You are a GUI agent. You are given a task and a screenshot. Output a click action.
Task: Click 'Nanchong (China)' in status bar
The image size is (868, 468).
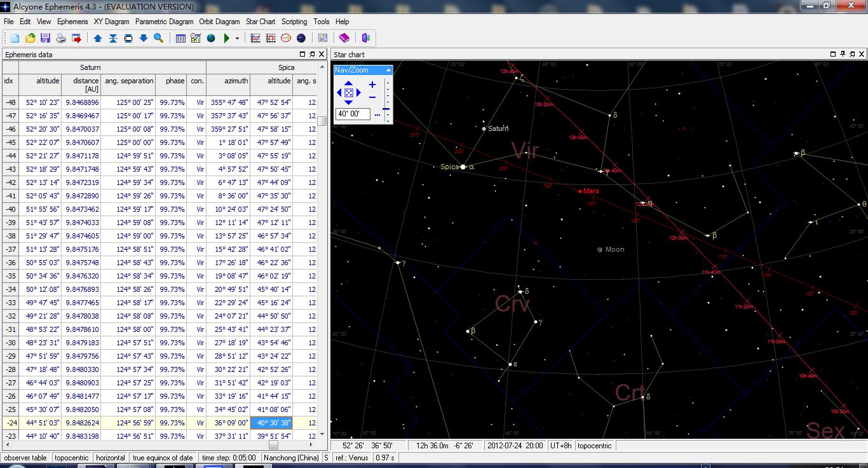(x=291, y=458)
